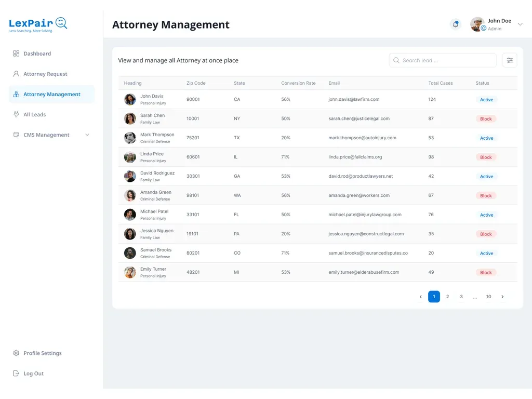The image size is (532, 399).
Task: Go to page 2
Action: click(x=447, y=297)
